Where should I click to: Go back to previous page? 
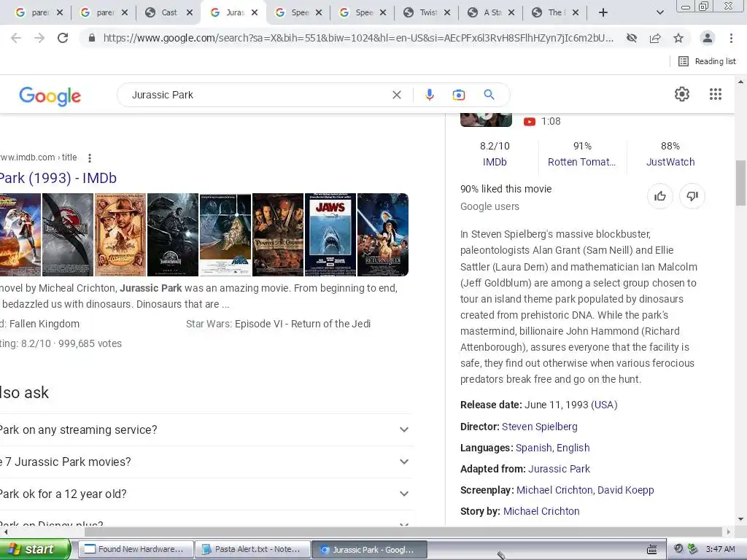tap(16, 38)
